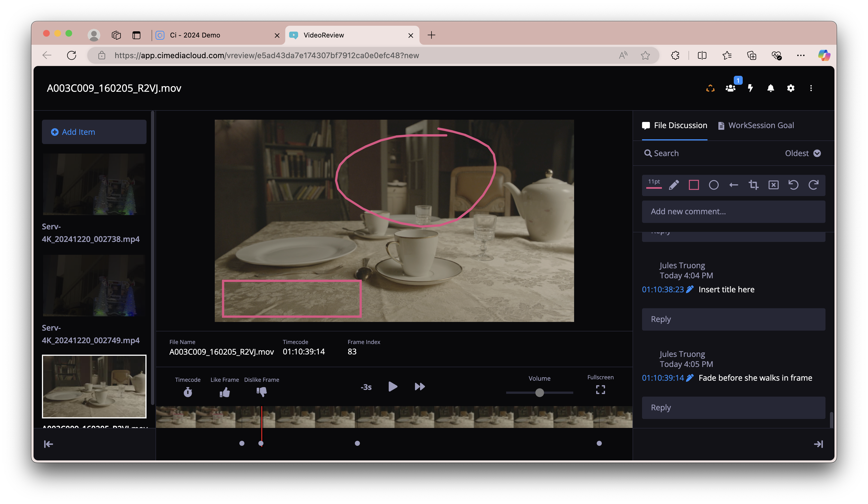Click the orange sync status icon
Image resolution: width=868 pixels, height=504 pixels.
(710, 88)
